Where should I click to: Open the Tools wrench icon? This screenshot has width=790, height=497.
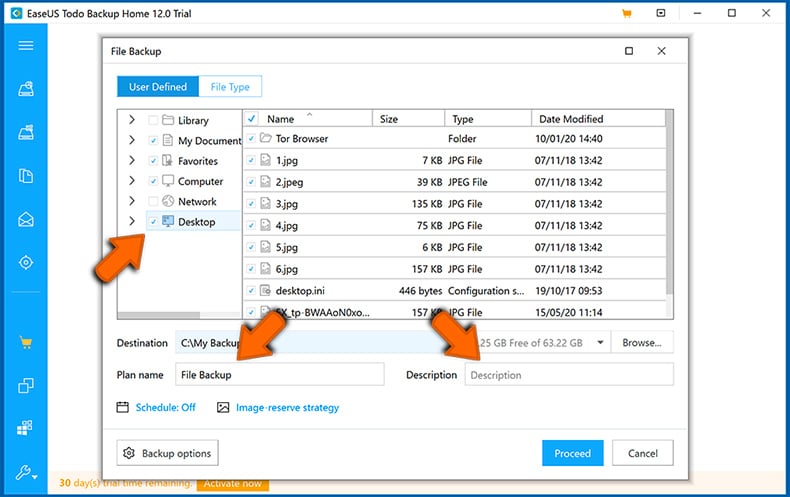point(25,473)
